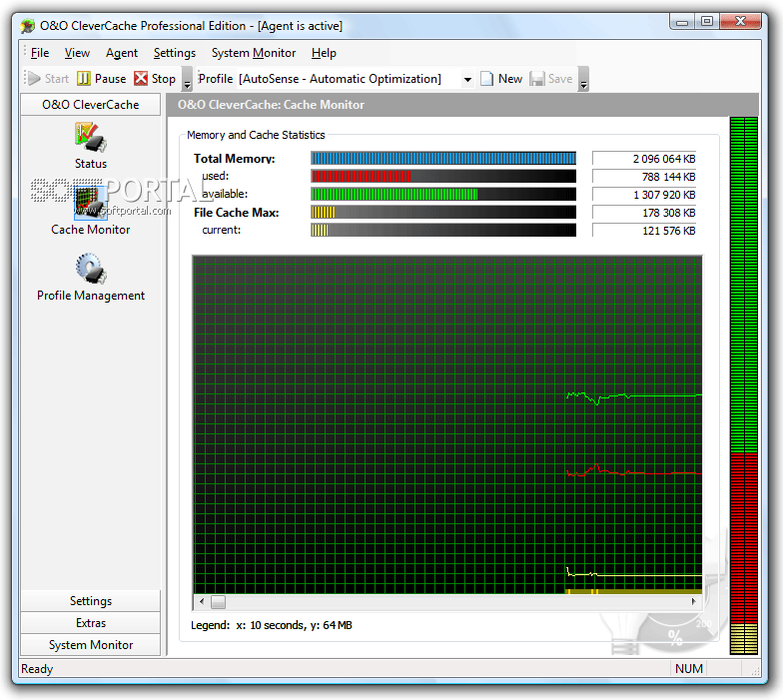Screen dimensions: 783x700
Task: Open the View menu
Action: (x=77, y=53)
